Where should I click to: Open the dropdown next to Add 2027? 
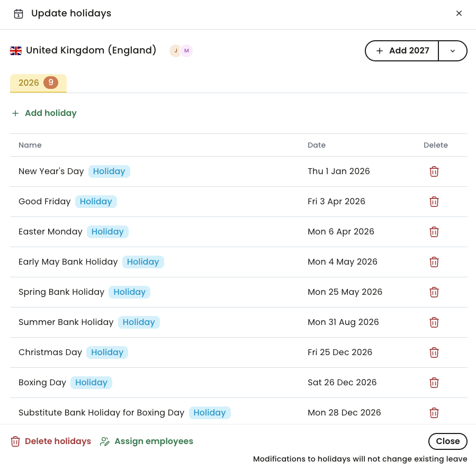(x=453, y=51)
